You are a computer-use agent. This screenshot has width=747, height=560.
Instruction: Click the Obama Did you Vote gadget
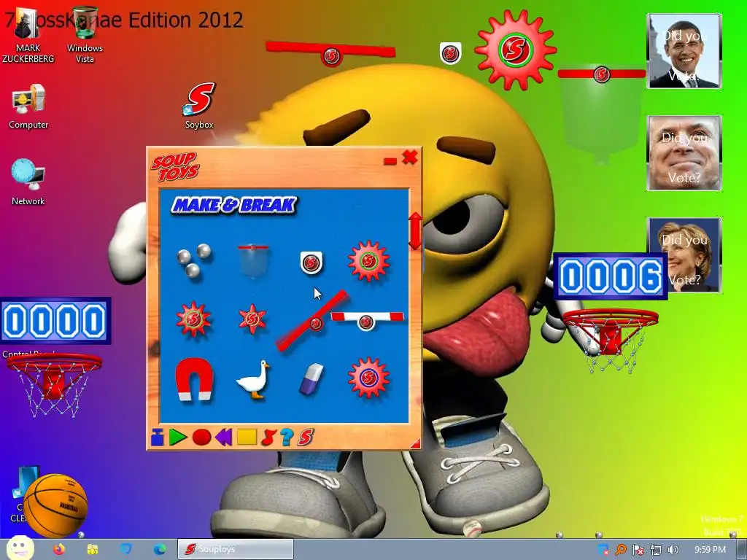(684, 51)
